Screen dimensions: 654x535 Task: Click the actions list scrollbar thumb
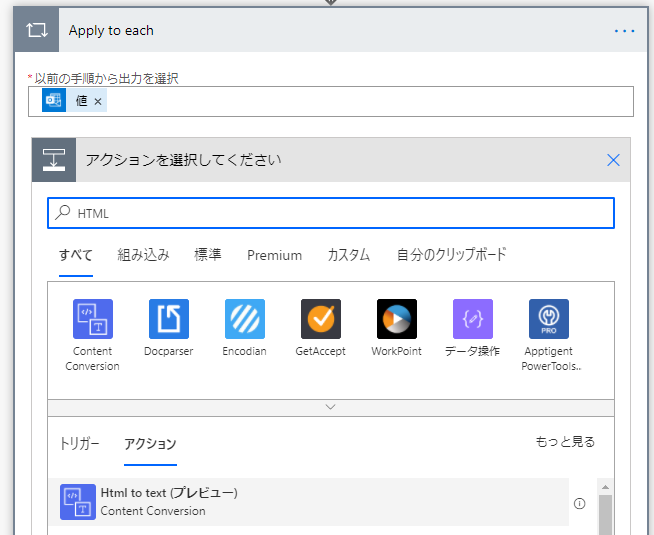click(605, 515)
